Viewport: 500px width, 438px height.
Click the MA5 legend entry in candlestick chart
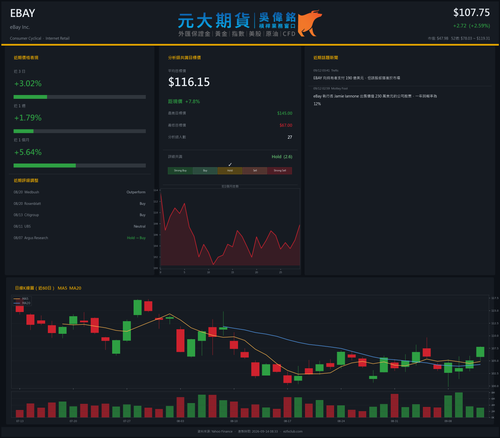point(22,299)
